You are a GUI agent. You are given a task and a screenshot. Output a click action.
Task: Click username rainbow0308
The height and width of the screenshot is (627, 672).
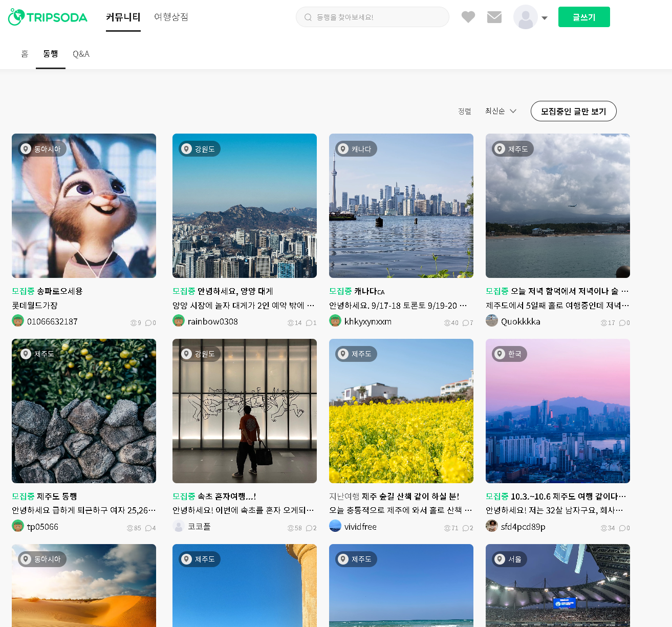[213, 321]
